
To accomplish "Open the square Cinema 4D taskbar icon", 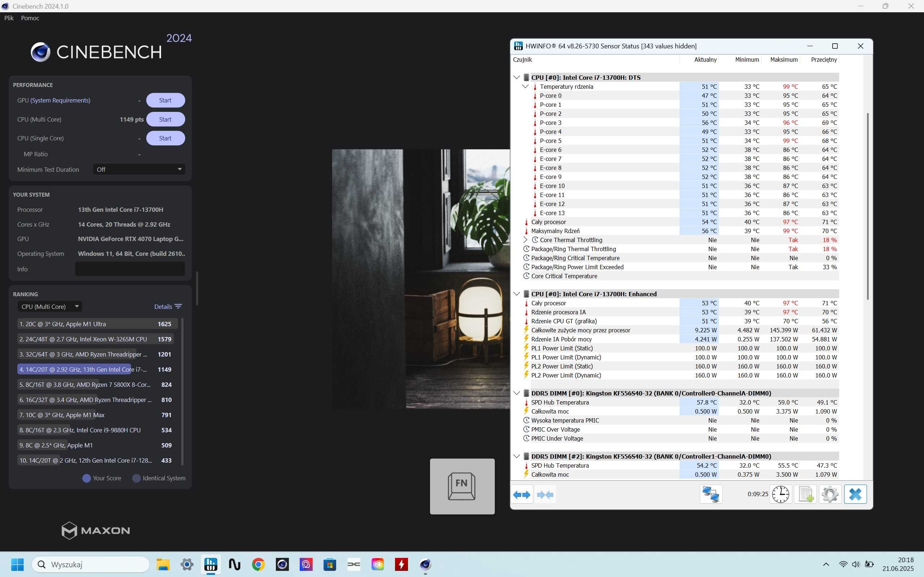I will tap(282, 564).
